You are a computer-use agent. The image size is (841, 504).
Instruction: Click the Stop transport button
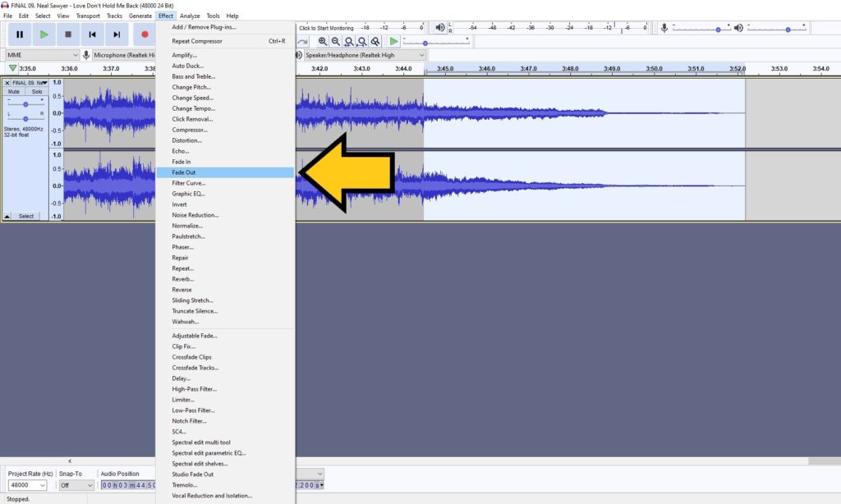[68, 34]
